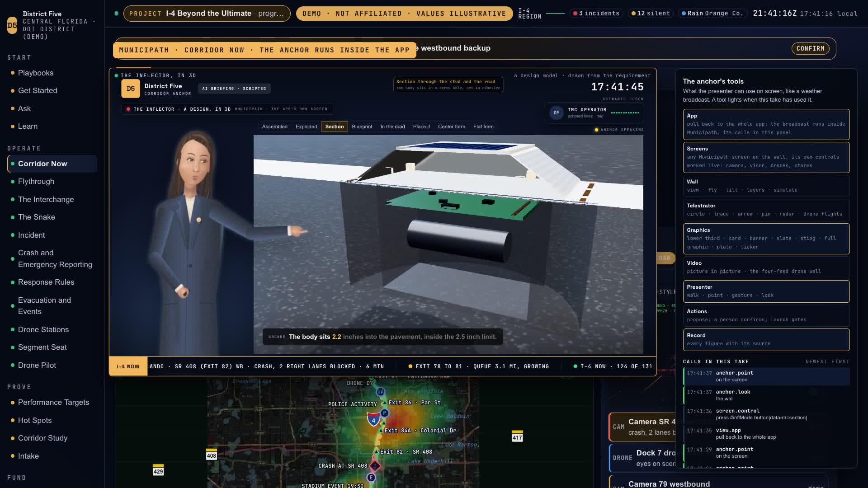868x488 pixels.
Task: Select the Graphics tool card
Action: point(766,239)
